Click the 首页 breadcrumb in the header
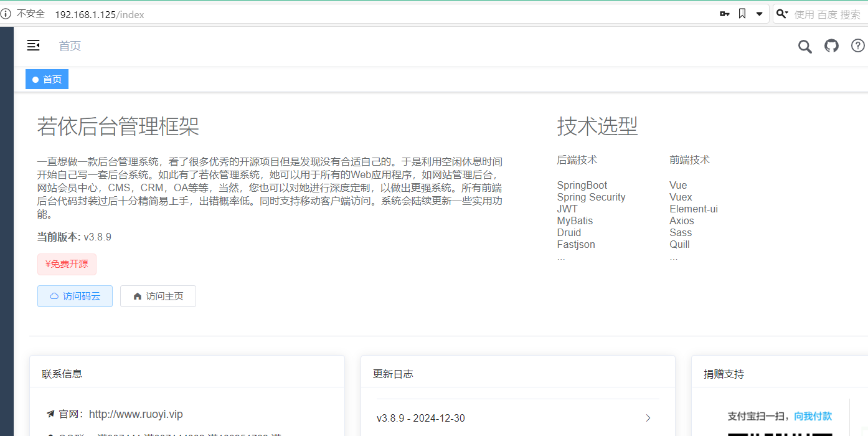Image resolution: width=868 pixels, height=436 pixels. pos(70,46)
